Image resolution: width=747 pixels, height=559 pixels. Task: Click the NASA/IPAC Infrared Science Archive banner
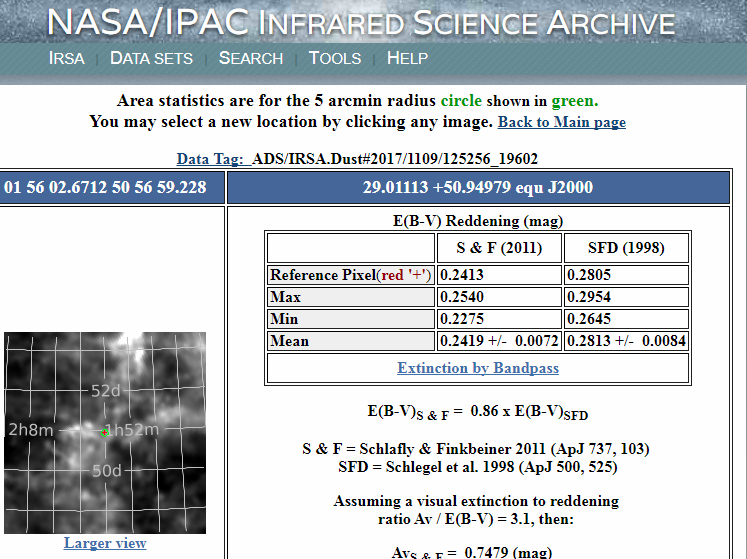pyautogui.click(x=361, y=22)
